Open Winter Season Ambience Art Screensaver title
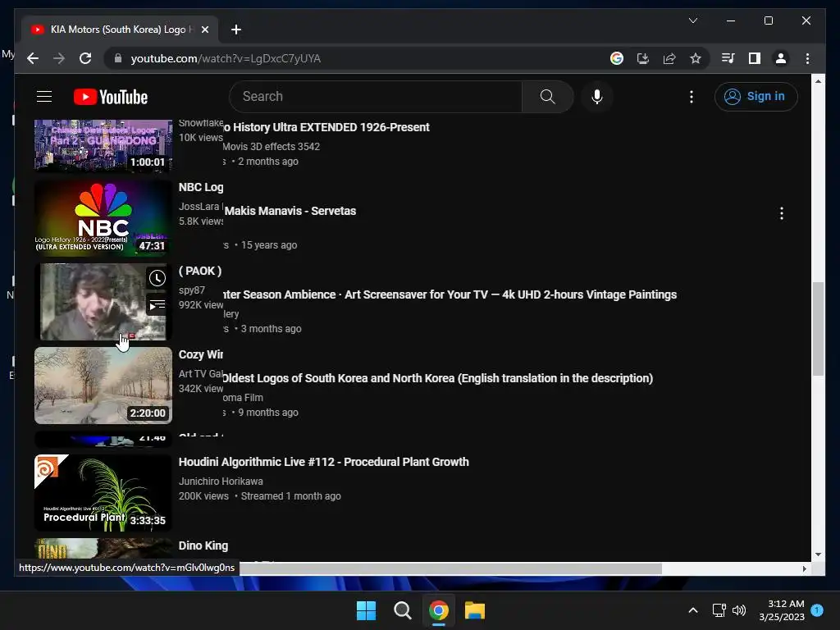This screenshot has height=630, width=840. [450, 294]
